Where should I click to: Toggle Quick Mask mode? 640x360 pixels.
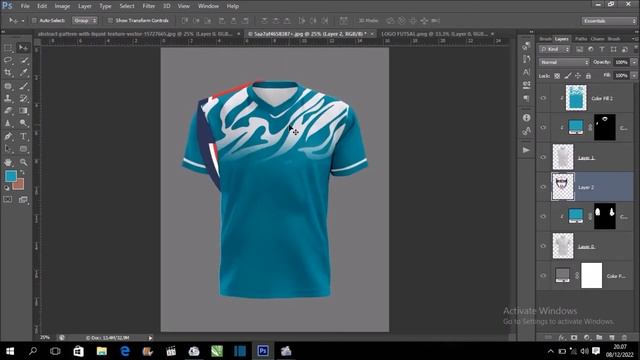(8, 199)
